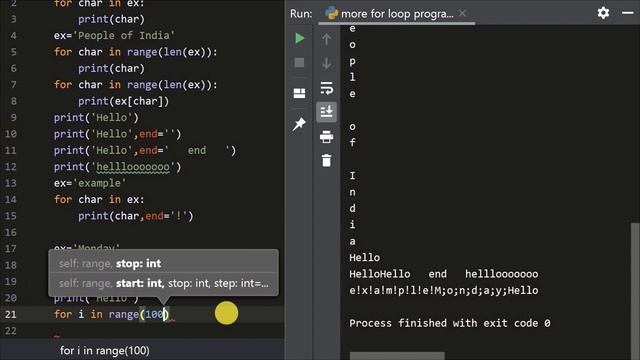This screenshot has width=640, height=360.
Task: Close the 'more for loop progra...' run tab
Action: coord(462,13)
